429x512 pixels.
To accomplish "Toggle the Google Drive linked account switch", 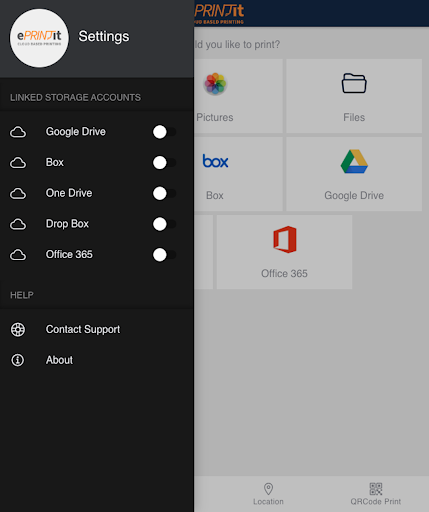I will click(x=164, y=132).
